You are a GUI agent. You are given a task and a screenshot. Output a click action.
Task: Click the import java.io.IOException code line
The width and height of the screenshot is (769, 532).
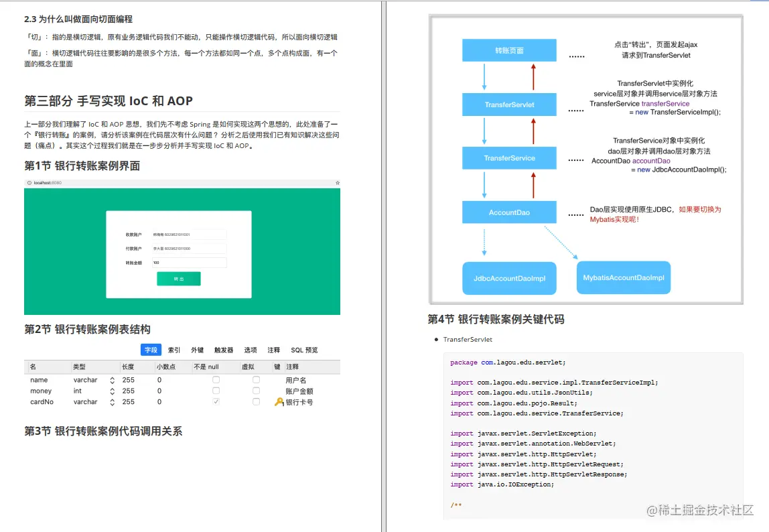coord(502,484)
